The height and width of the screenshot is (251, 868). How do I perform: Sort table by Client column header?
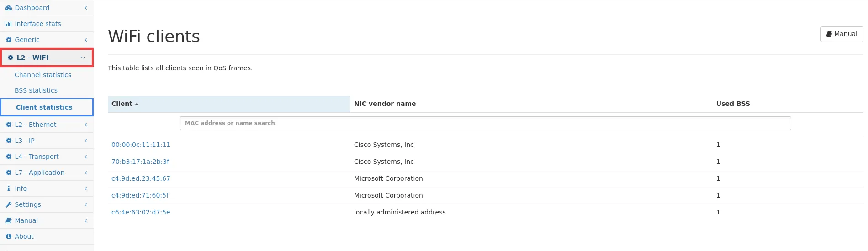click(122, 104)
